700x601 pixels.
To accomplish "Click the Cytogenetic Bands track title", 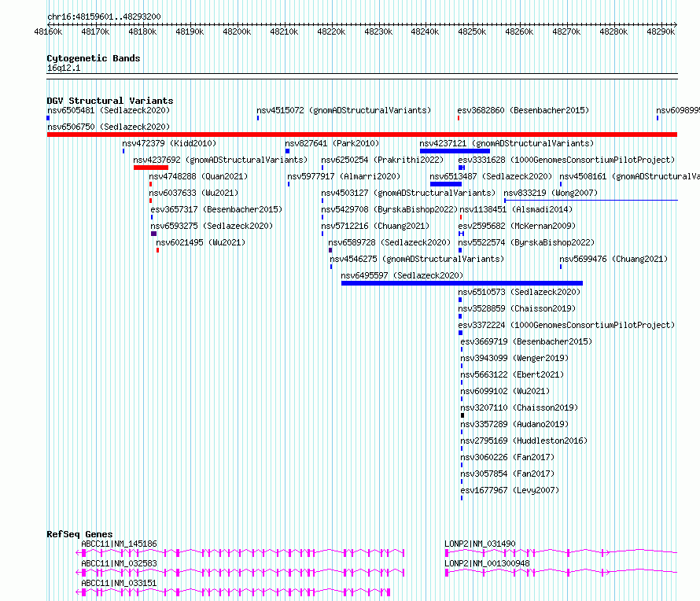I will [x=94, y=58].
